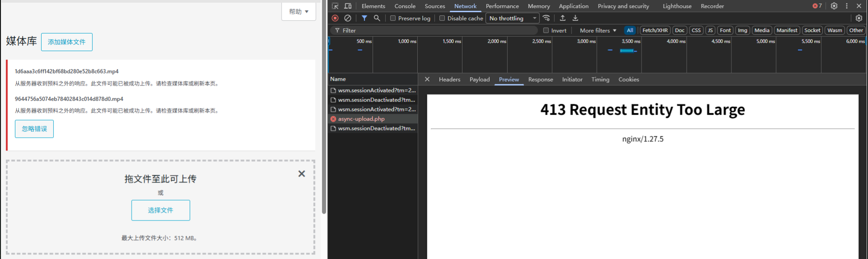Image resolution: width=868 pixels, height=259 pixels.
Task: Toggle Invert filter checkbox
Action: pyautogui.click(x=546, y=30)
